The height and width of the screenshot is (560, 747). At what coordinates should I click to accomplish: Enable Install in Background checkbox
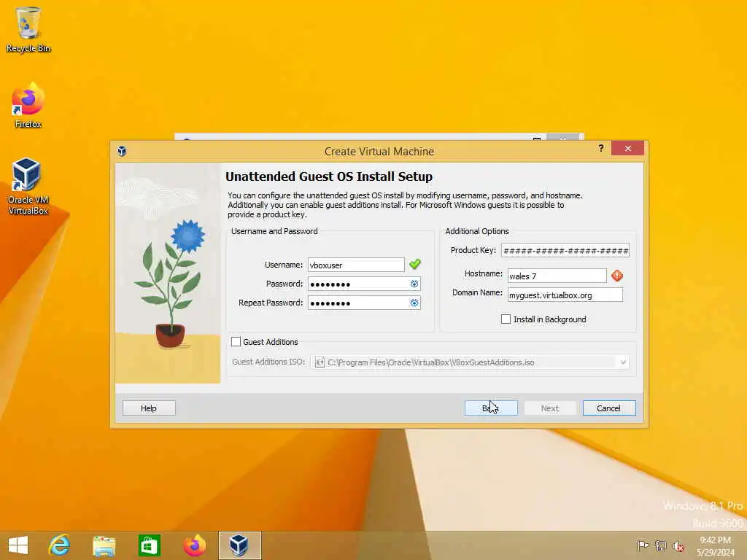pos(506,319)
